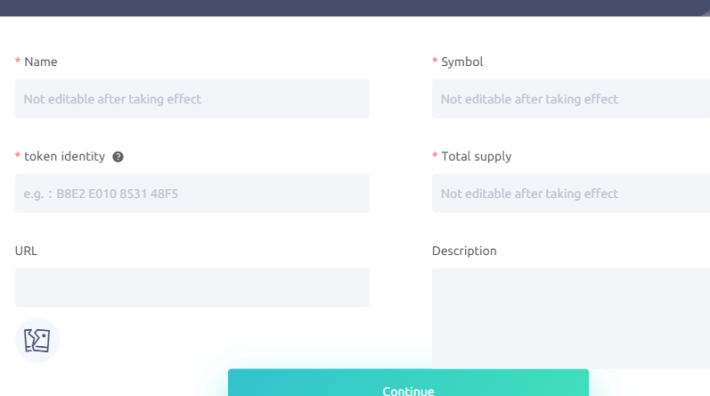Click the Name field label
710x396 pixels.
(x=41, y=62)
